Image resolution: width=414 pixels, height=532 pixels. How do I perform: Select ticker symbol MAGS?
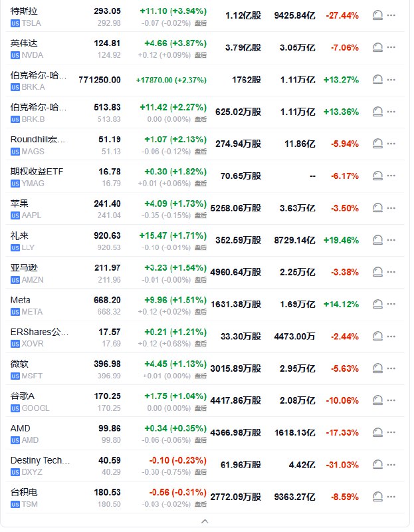33,152
